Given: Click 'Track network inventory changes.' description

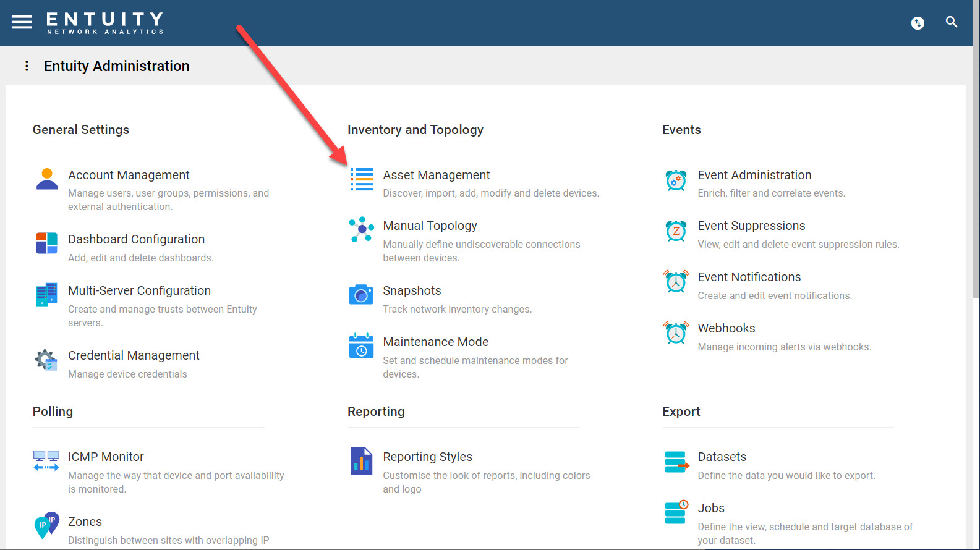Looking at the screenshot, I should point(457,309).
